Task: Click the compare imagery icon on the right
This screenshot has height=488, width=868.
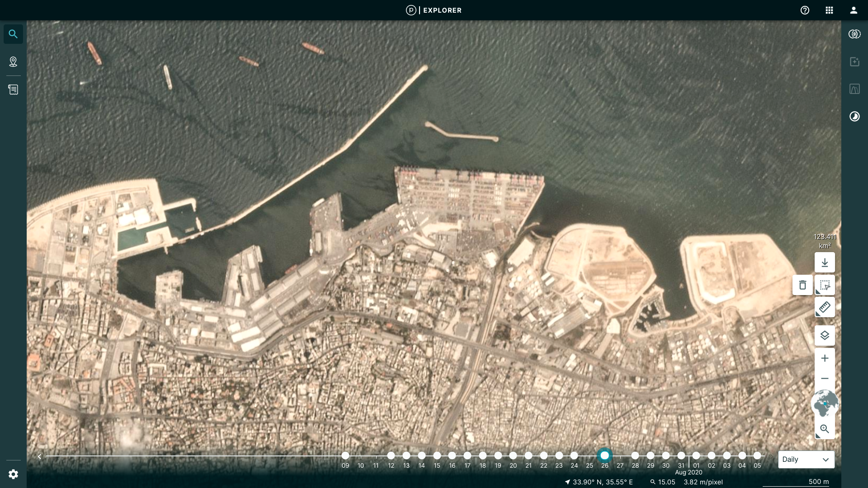Action: [x=854, y=33]
